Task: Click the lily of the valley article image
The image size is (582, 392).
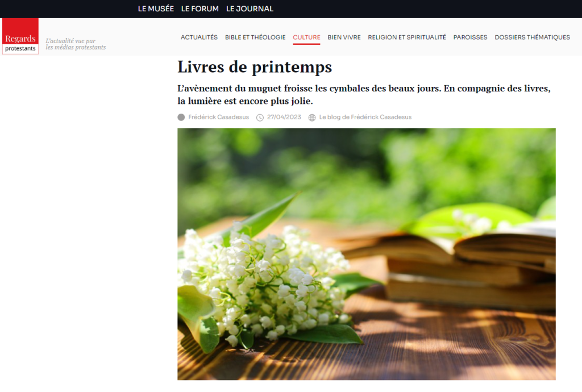Action: pyautogui.click(x=367, y=254)
